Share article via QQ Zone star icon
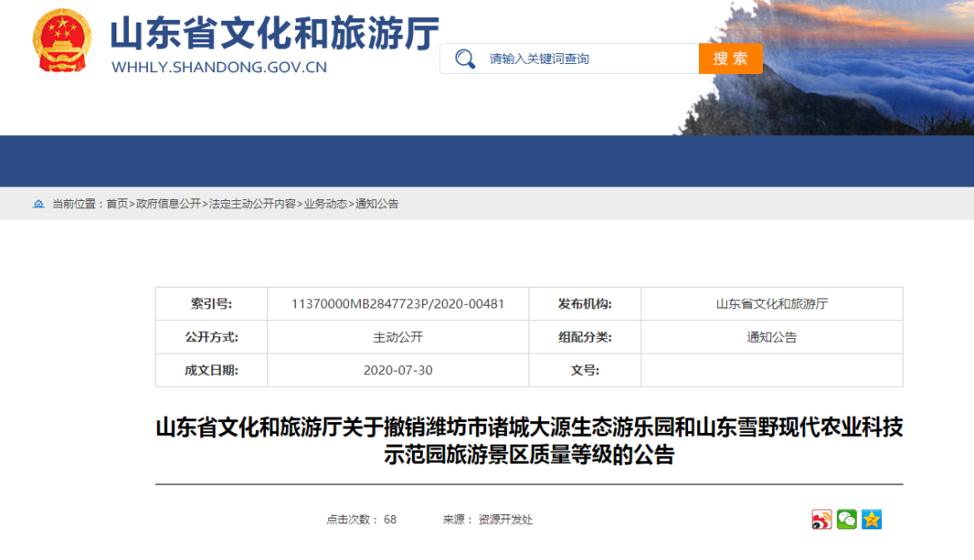The width and height of the screenshot is (974, 560). point(871,519)
